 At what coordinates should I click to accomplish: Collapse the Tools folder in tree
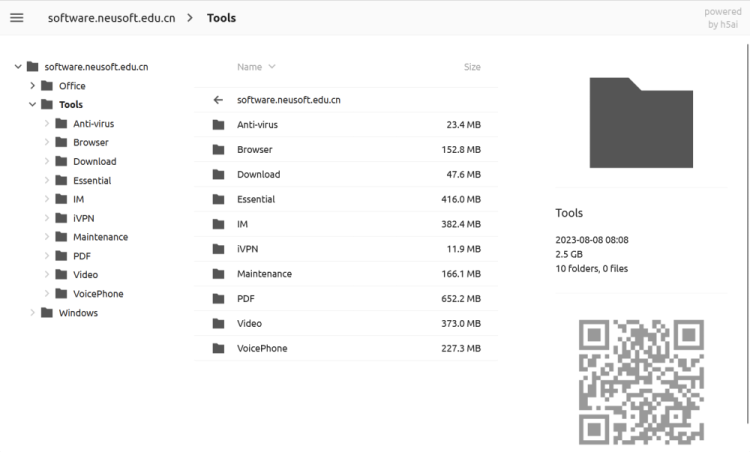(x=33, y=105)
